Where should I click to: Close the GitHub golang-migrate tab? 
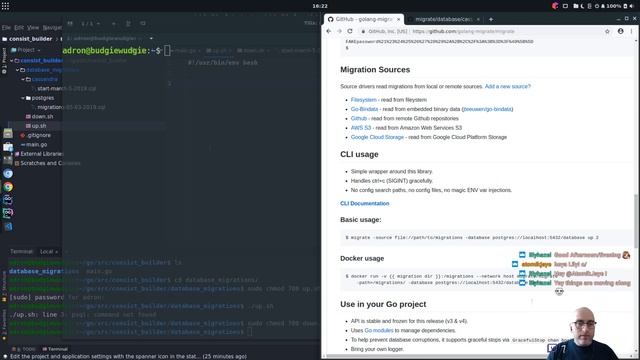point(398,19)
